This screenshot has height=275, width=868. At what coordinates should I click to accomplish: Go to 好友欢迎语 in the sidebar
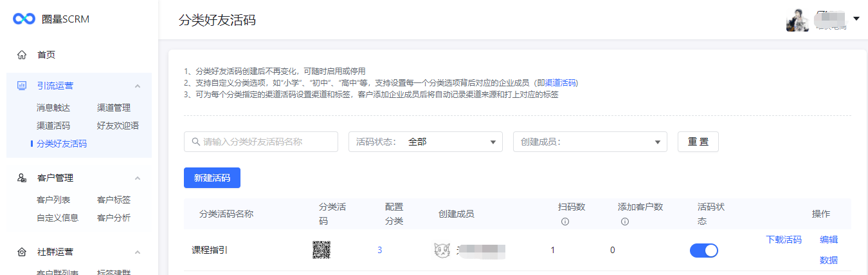[118, 126]
